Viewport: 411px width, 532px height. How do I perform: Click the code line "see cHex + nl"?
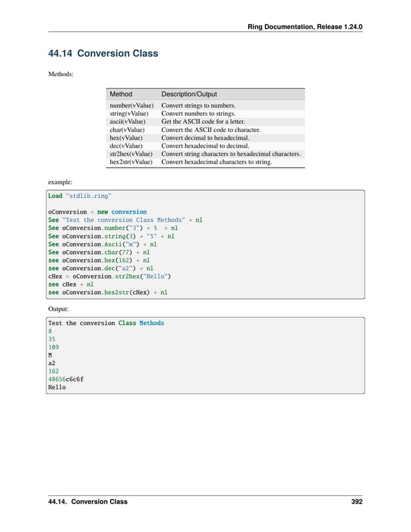pos(71,284)
